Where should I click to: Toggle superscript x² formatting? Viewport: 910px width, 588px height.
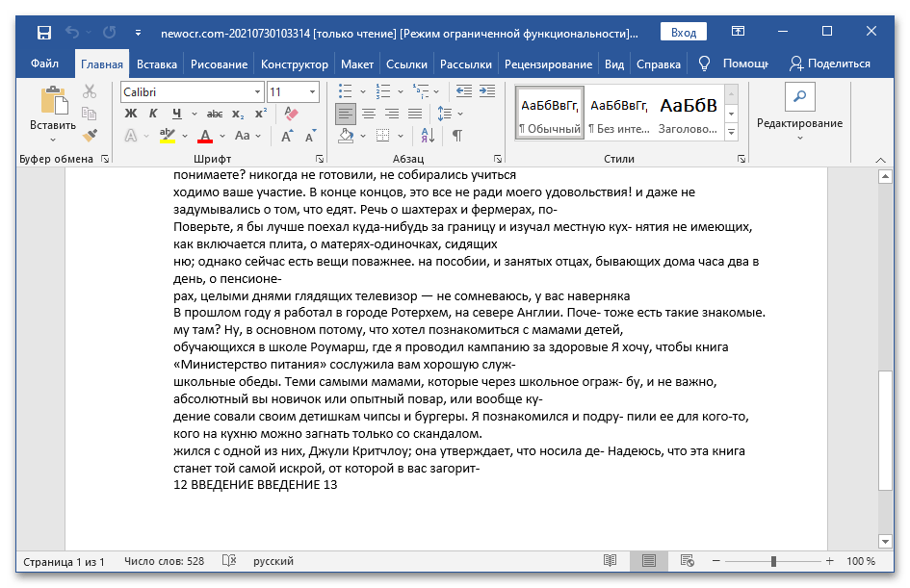261,114
